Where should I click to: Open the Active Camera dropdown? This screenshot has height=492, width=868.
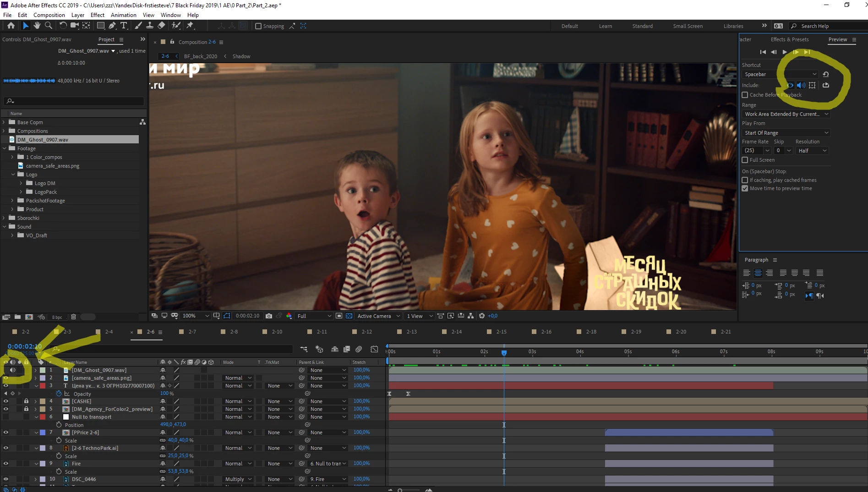[x=380, y=316]
